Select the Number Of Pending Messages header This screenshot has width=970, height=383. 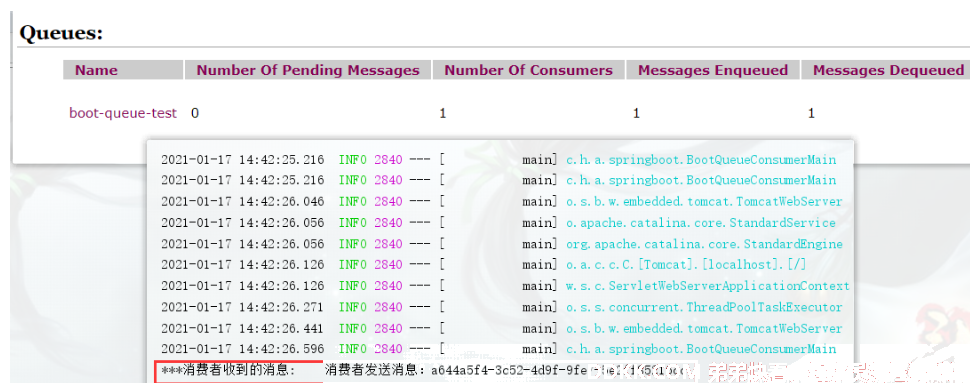307,70
